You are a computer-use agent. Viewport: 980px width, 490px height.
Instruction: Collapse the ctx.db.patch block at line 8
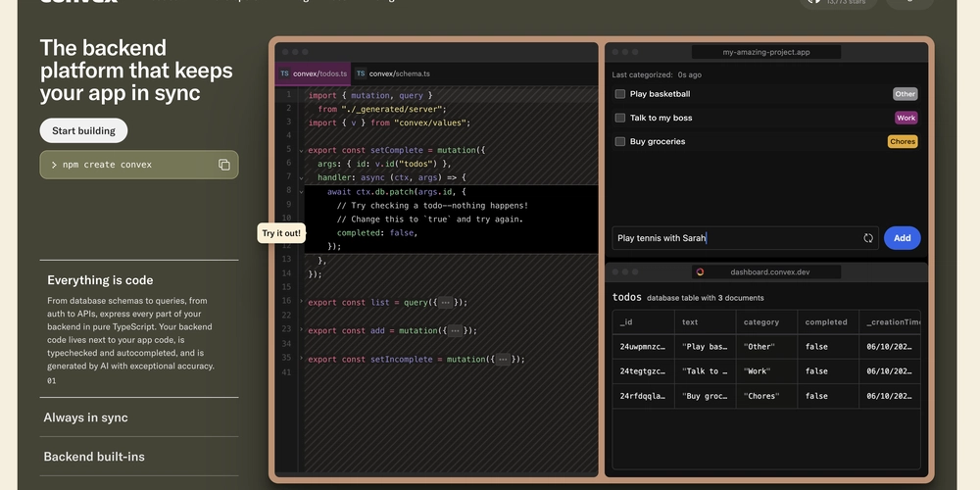click(301, 192)
